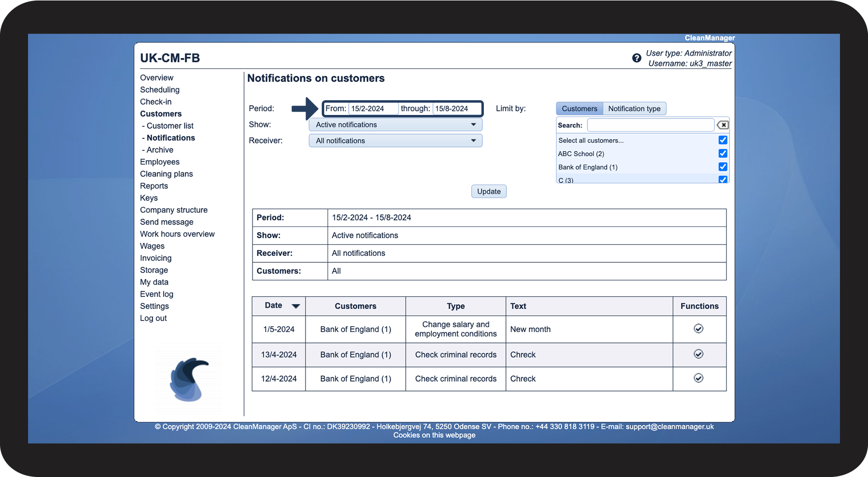Open the Show Active notifications dropdown
868x477 pixels.
pyautogui.click(x=395, y=125)
